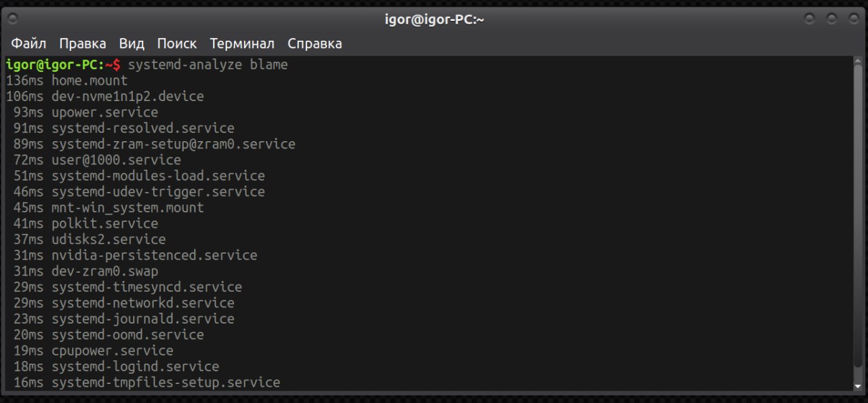Open the Вид menu
The height and width of the screenshot is (403, 868).
(132, 43)
